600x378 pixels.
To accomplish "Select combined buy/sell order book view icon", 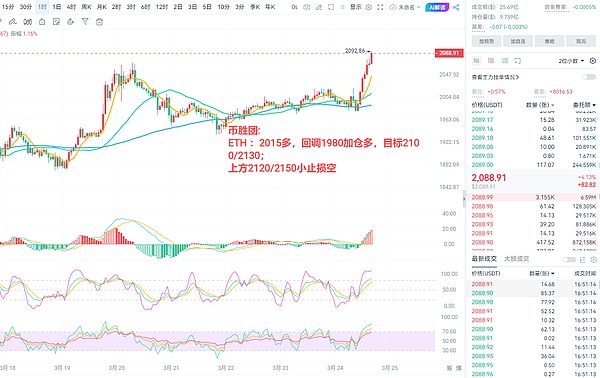I will click(477, 60).
